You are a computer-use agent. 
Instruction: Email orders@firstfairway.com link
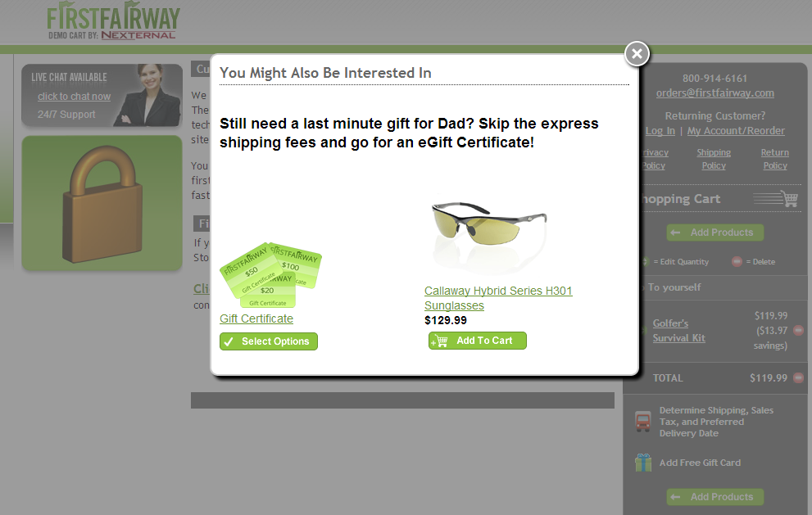(714, 93)
